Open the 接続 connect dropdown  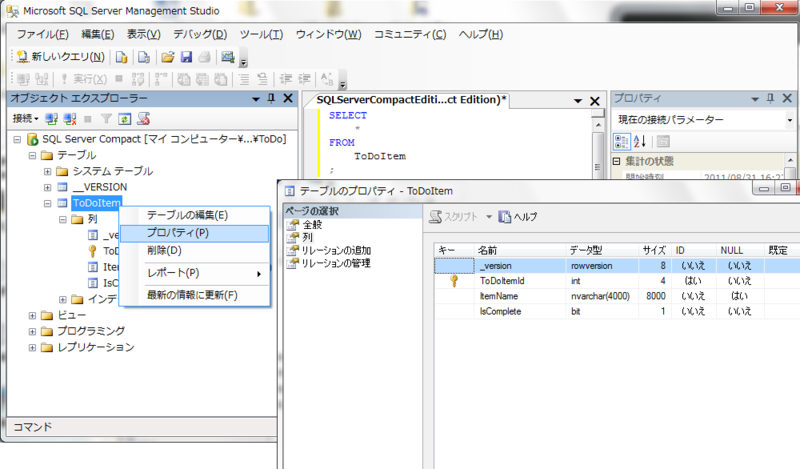26,119
